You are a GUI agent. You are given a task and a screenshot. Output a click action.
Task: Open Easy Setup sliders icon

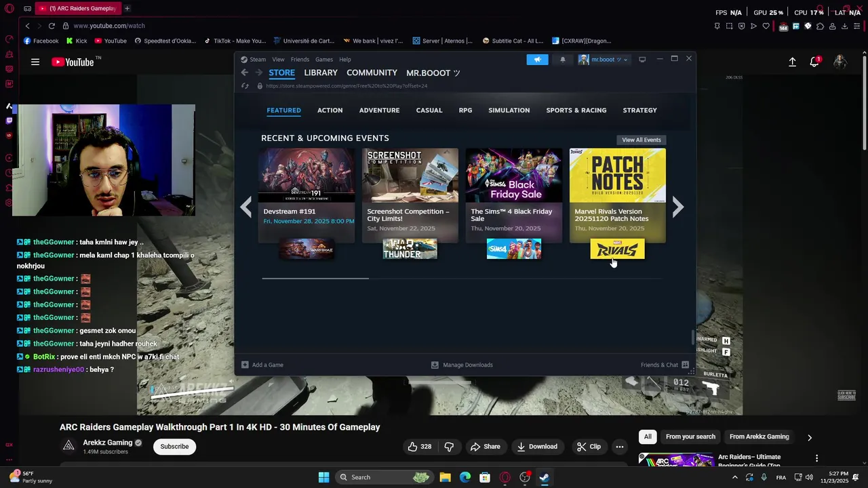pos(856,26)
